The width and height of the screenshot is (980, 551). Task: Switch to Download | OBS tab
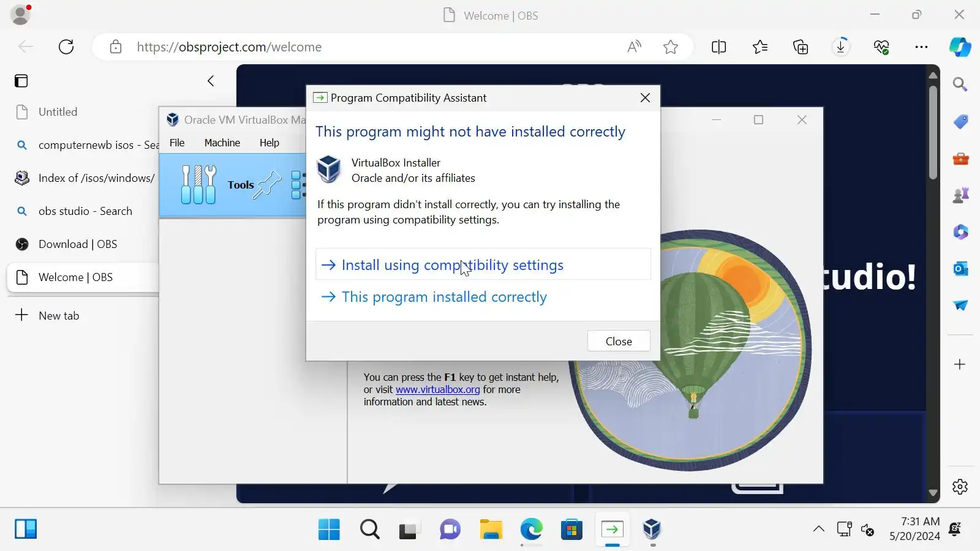pos(83,244)
